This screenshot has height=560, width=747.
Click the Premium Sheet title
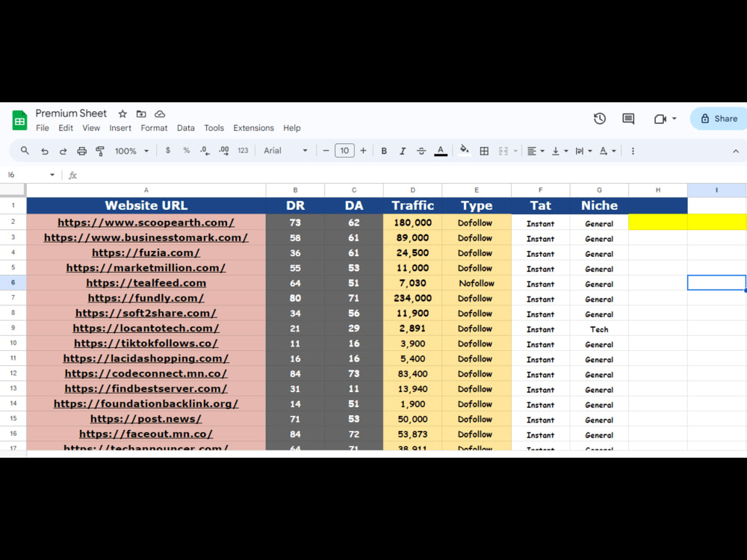click(71, 113)
